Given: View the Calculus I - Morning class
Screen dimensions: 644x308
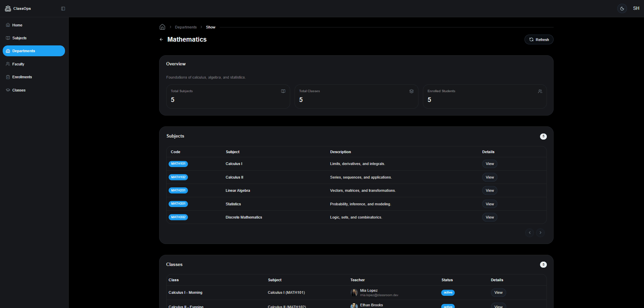Looking at the screenshot, I should coord(498,292).
